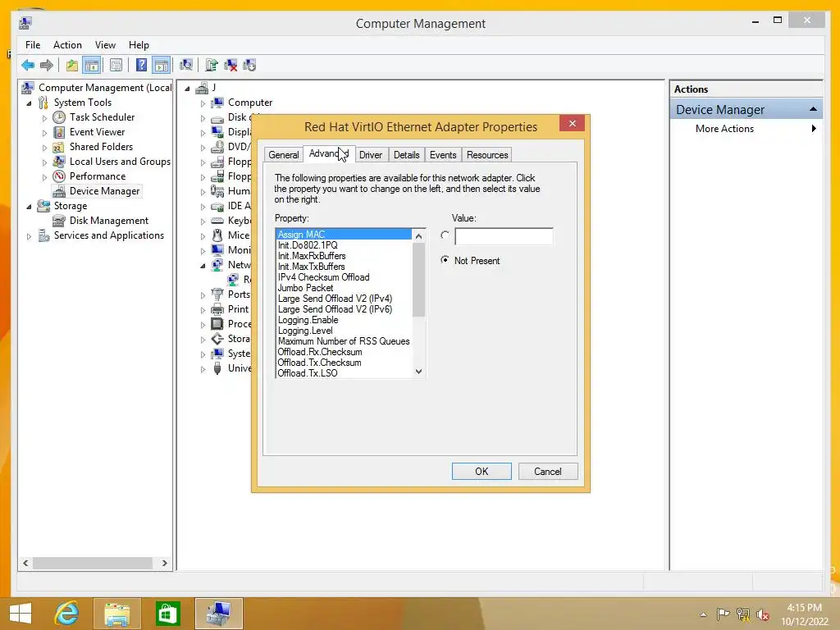Open the Action menu

point(67,45)
